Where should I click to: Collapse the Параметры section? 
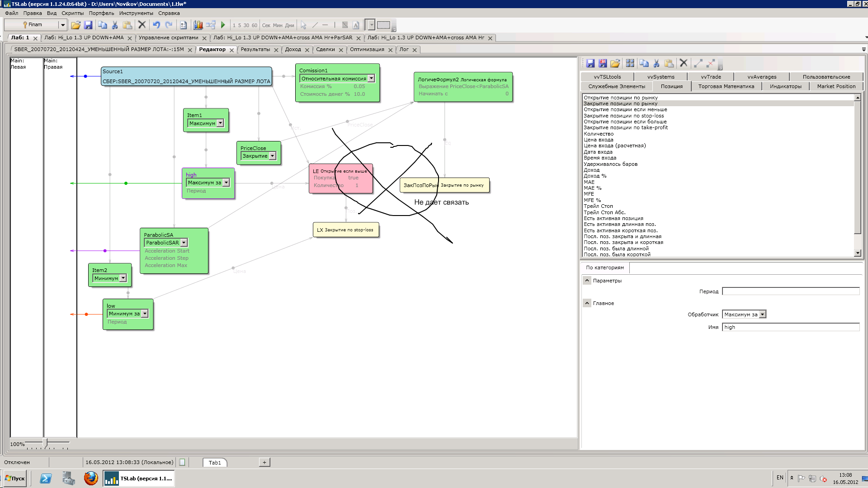587,281
